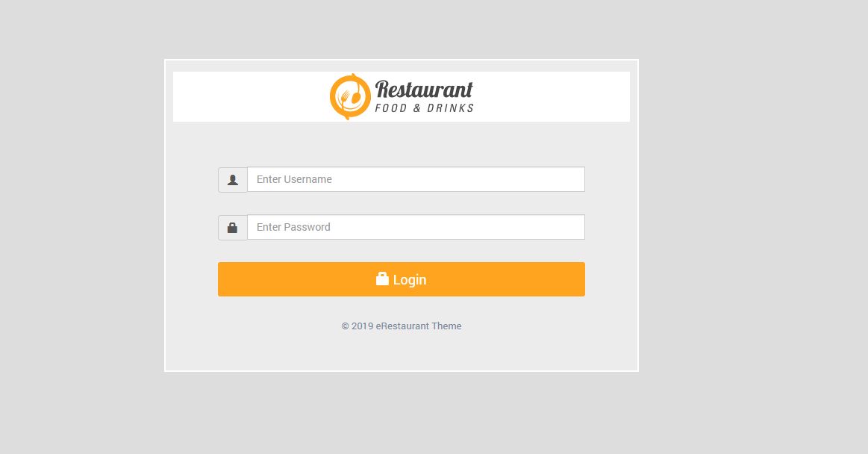
Task: Click the orange fork-and-spoon logo icon
Action: (350, 96)
